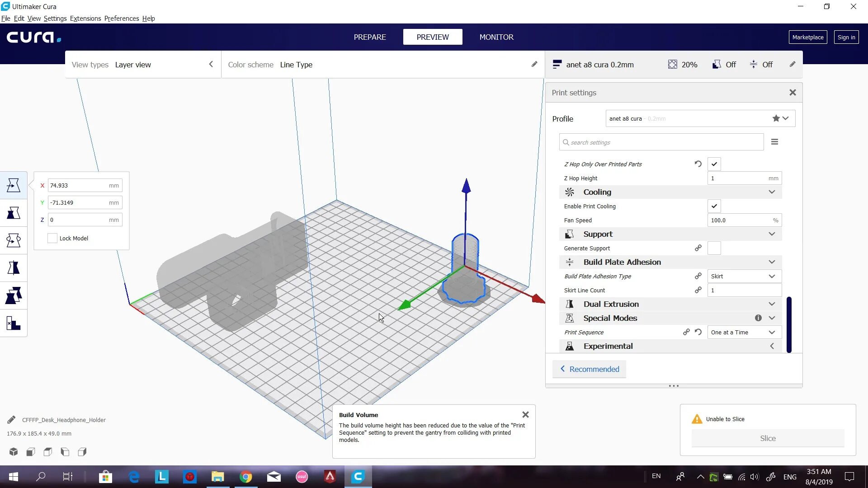Click link icon beside Skirt Line Count
This screenshot has height=488, width=868.
pyautogui.click(x=698, y=290)
